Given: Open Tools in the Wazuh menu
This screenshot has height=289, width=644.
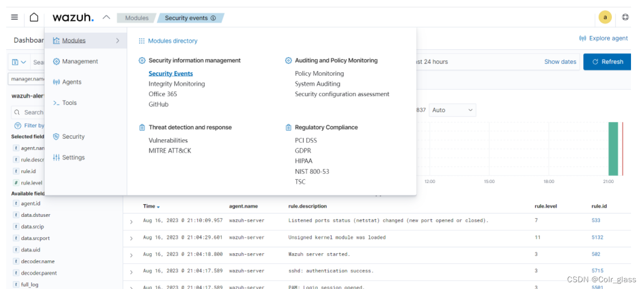Looking at the screenshot, I should coord(69,103).
